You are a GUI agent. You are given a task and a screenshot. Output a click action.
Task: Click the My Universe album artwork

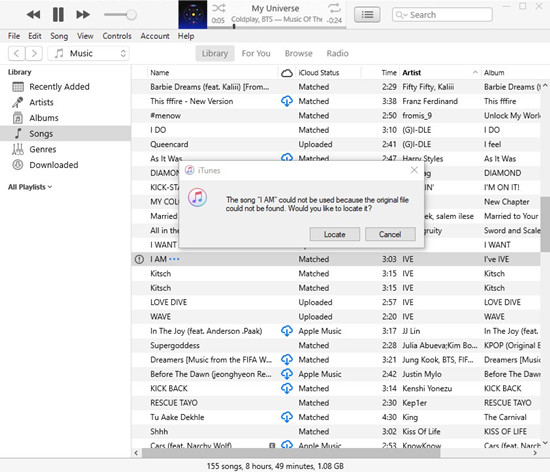coord(193,14)
